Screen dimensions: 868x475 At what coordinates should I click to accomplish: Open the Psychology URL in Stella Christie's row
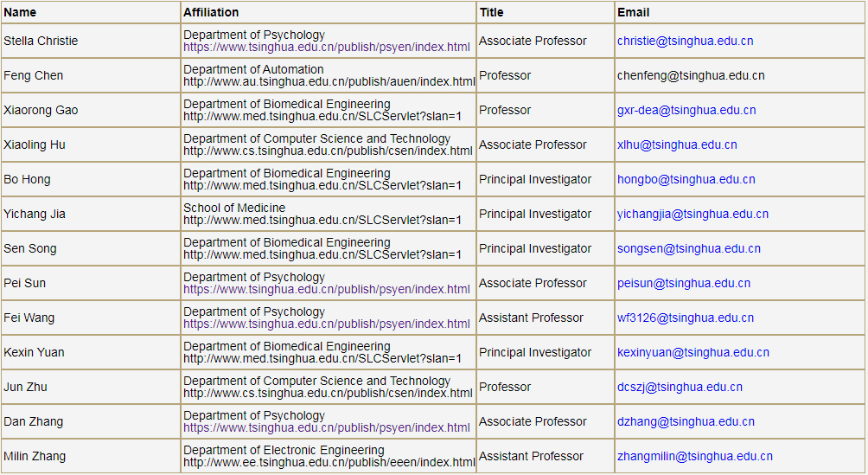[x=327, y=48]
